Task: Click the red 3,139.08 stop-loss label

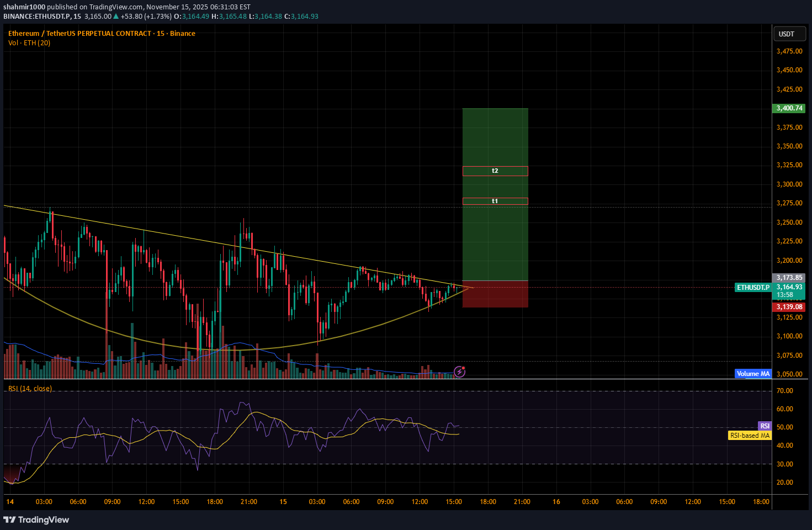Action: [x=789, y=307]
